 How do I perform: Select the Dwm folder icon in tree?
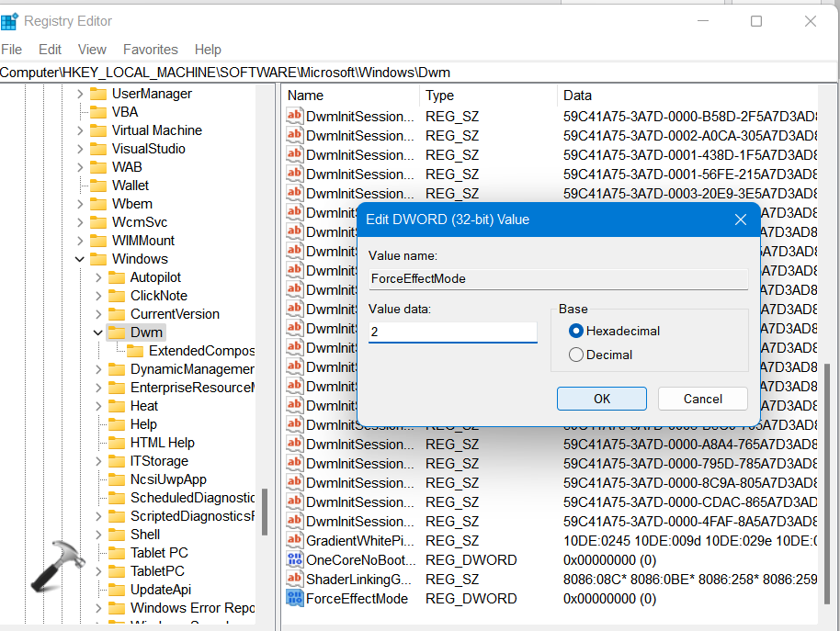[117, 332]
